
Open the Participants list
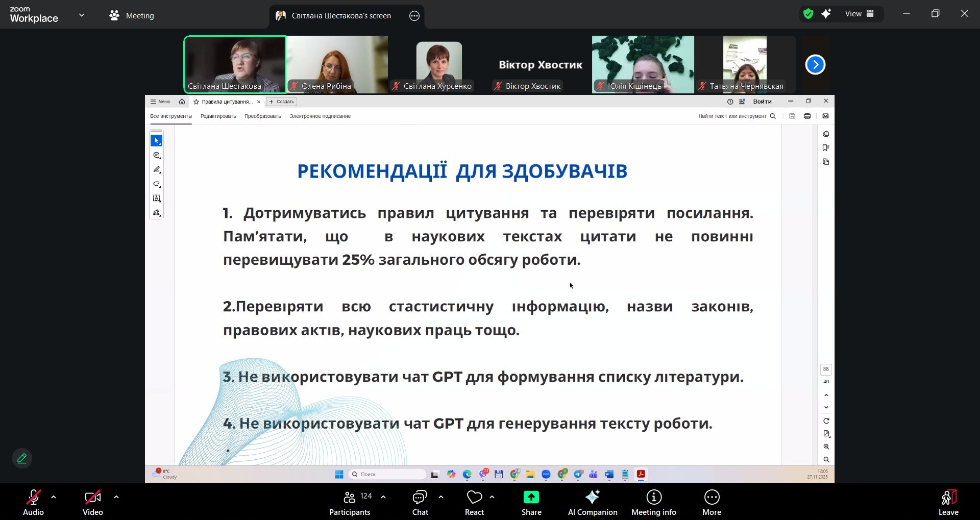pos(350,502)
